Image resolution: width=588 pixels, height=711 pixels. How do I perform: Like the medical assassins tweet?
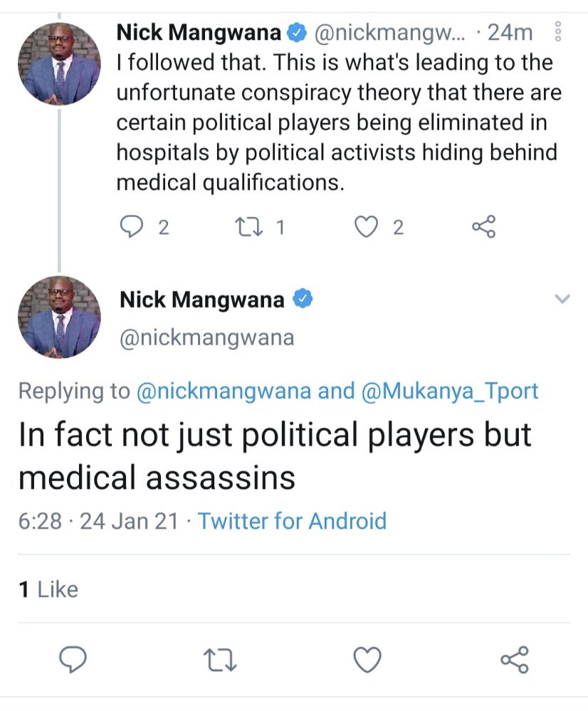(x=367, y=660)
